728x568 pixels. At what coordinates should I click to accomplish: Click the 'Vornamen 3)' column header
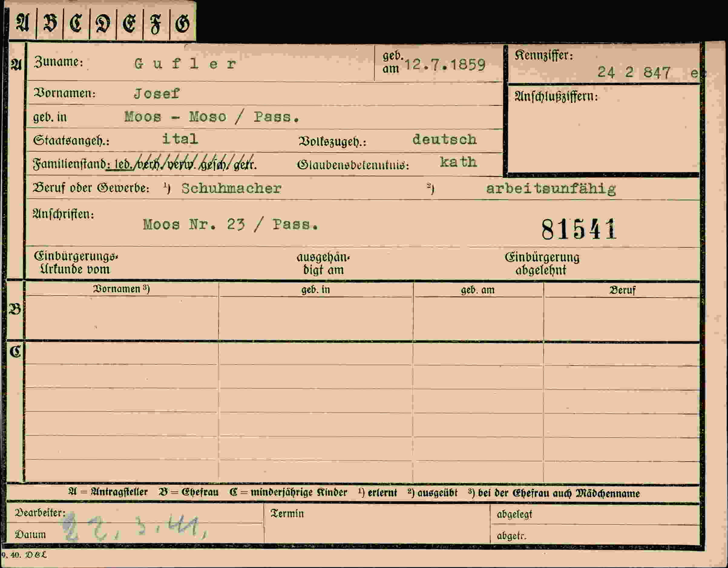(122, 289)
